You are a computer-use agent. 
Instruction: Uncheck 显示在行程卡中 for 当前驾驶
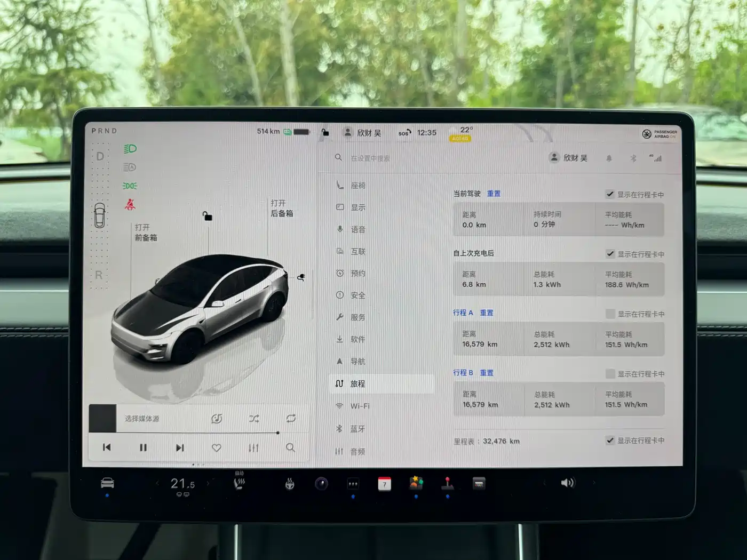(610, 194)
